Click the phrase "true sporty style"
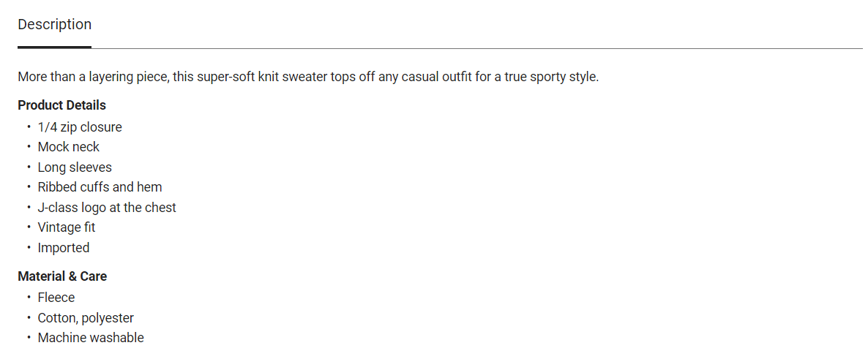 click(547, 76)
